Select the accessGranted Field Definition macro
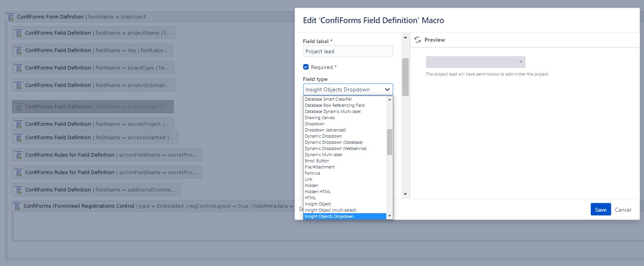Image resolution: width=644 pixels, height=266 pixels. click(96, 138)
